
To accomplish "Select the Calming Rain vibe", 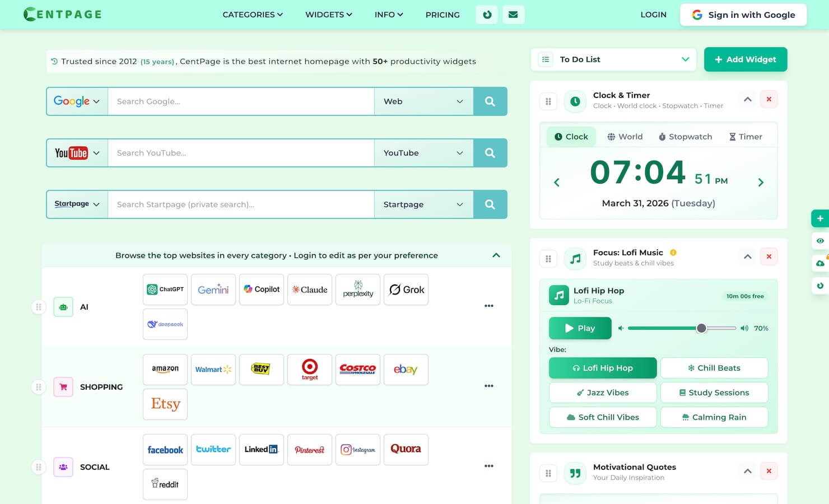I will pyautogui.click(x=714, y=417).
